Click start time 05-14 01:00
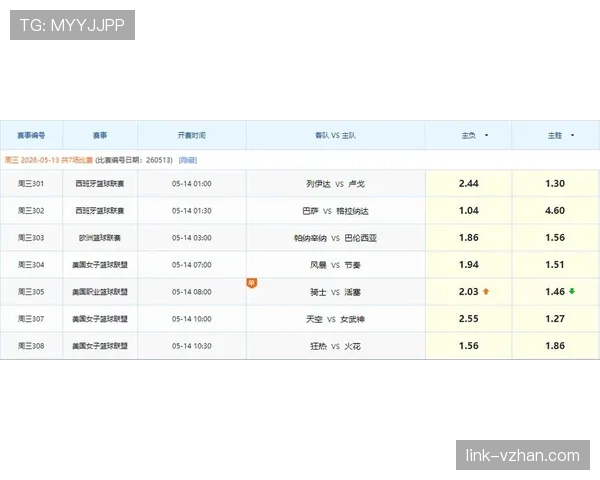The height and width of the screenshot is (480, 600). (192, 184)
